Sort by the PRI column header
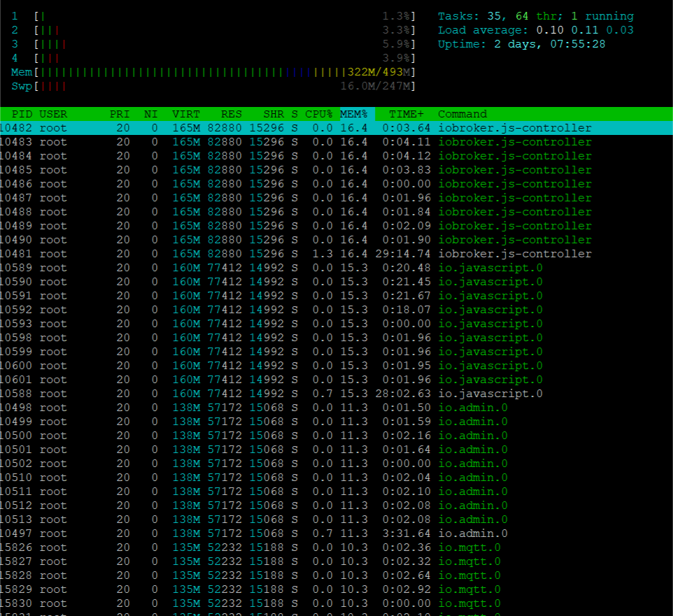 tap(120, 114)
